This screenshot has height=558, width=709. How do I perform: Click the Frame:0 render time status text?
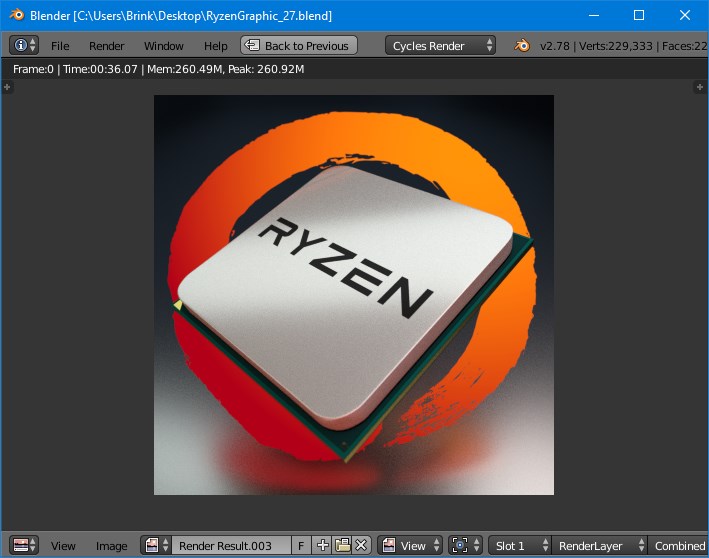[158, 69]
